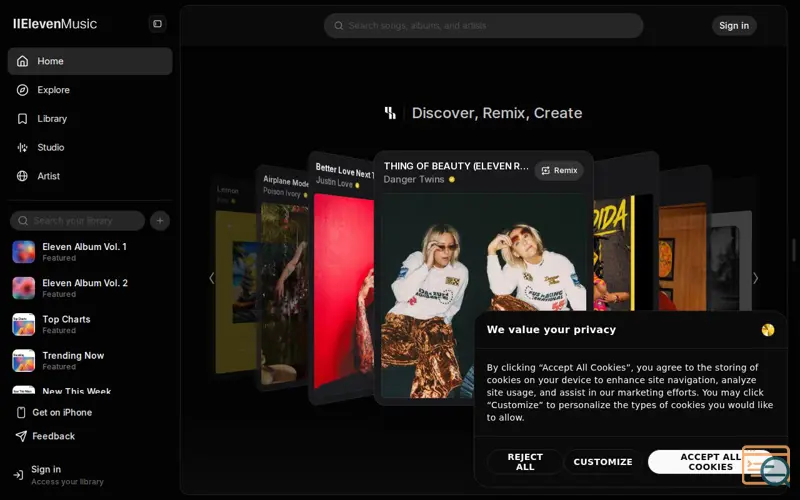Open Library in the sidebar
Image resolution: width=800 pixels, height=500 pixels.
click(x=90, y=119)
